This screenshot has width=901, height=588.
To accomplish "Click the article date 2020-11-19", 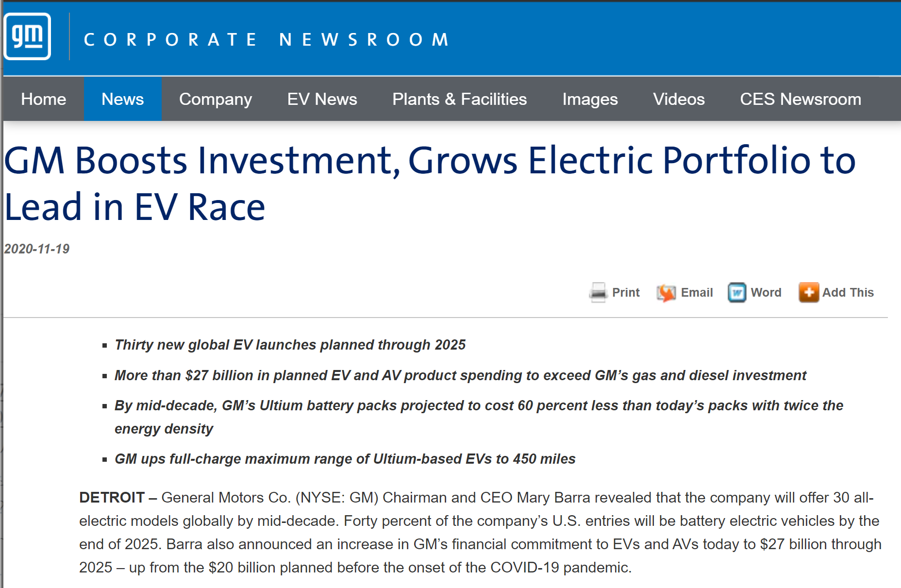I will (37, 249).
